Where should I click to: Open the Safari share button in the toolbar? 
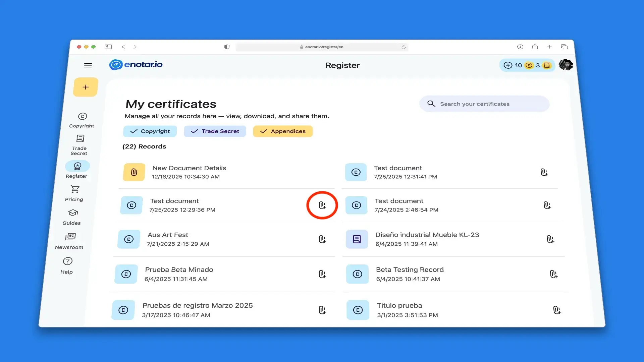coord(535,47)
